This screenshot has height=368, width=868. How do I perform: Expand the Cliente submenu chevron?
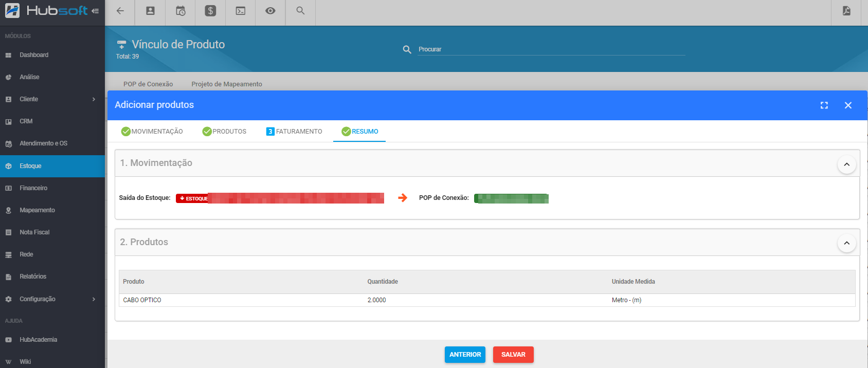pos(94,99)
